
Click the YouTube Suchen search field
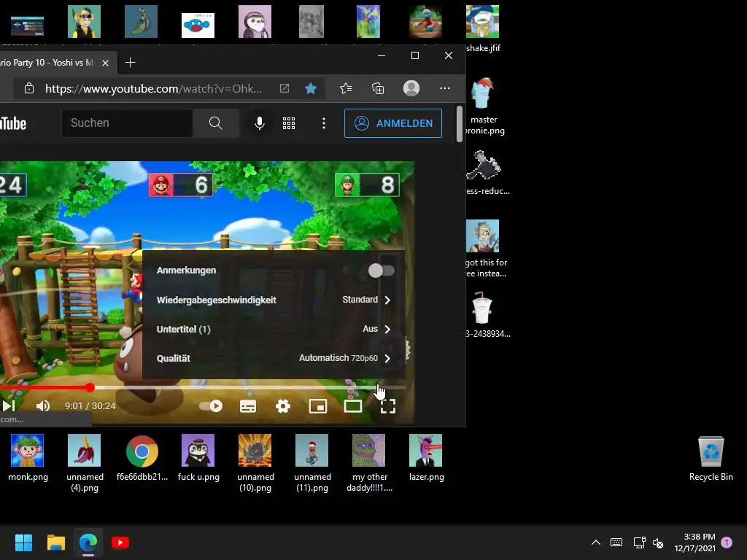click(127, 122)
